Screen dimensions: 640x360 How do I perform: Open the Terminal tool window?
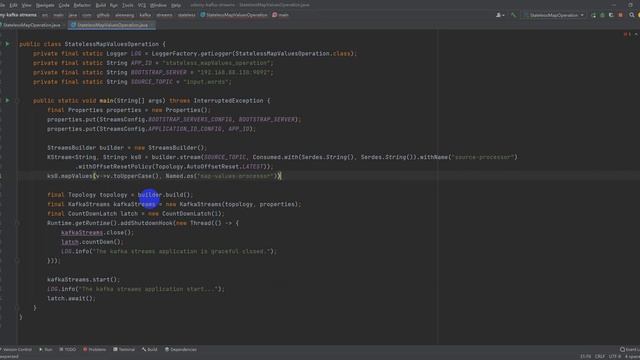click(124, 349)
